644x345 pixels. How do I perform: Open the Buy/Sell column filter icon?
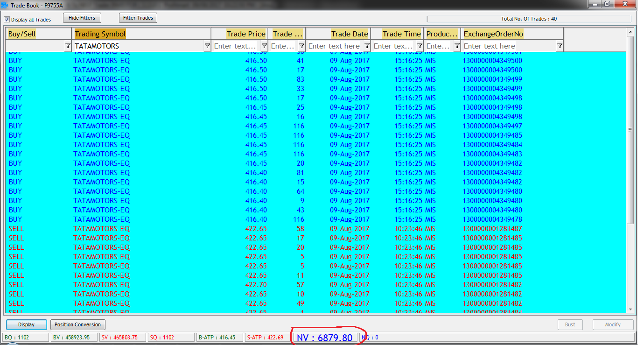tap(68, 46)
